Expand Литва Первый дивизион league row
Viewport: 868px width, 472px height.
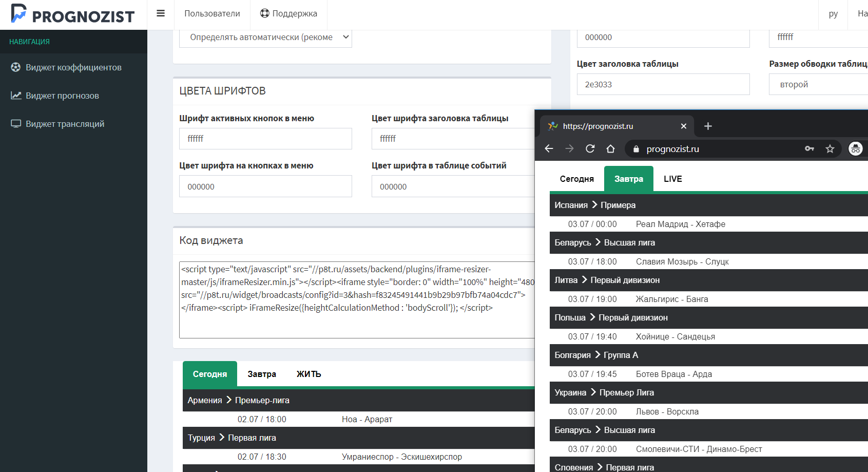pos(709,280)
